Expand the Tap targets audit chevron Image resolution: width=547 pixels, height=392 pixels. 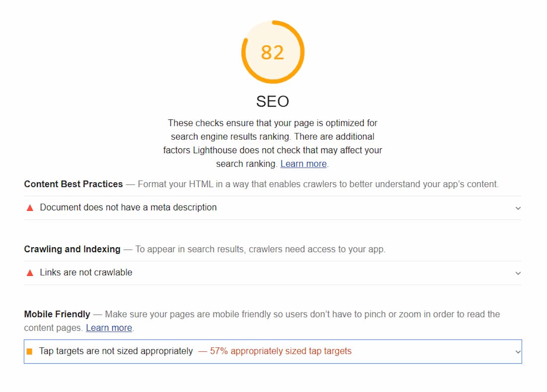(x=518, y=352)
